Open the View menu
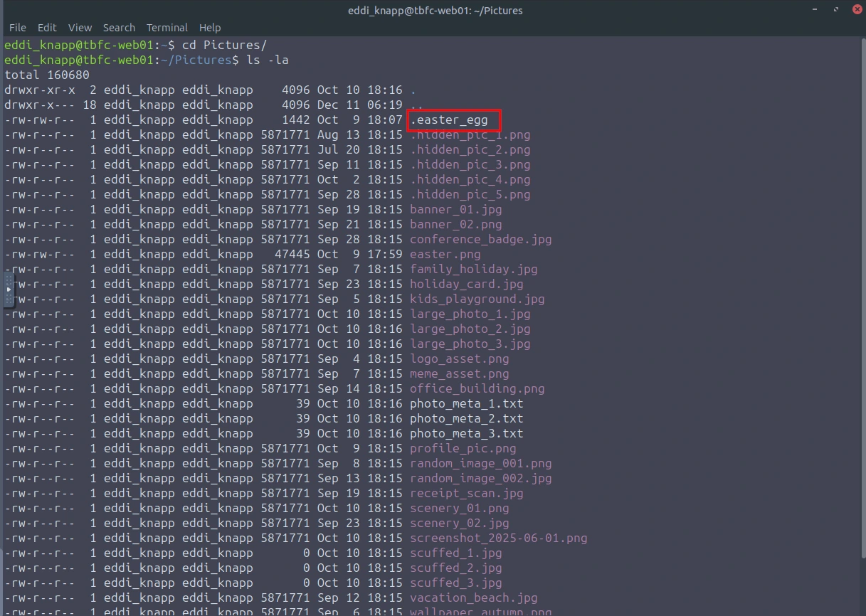The width and height of the screenshot is (866, 616). [x=80, y=28]
